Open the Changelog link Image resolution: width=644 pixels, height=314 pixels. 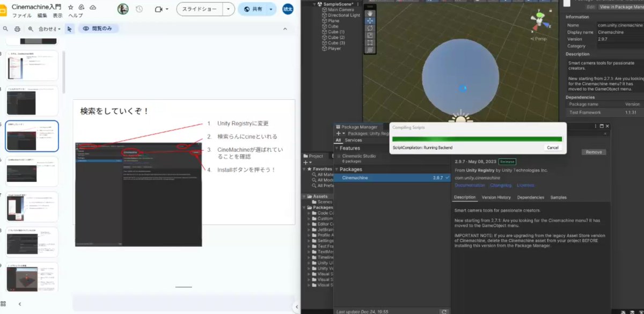501,185
